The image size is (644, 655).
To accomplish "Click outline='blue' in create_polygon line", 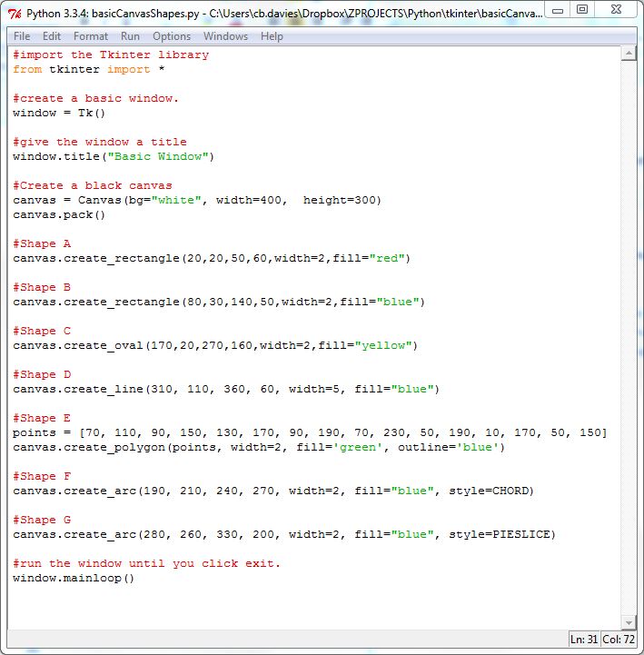I will pyautogui.click(x=448, y=447).
